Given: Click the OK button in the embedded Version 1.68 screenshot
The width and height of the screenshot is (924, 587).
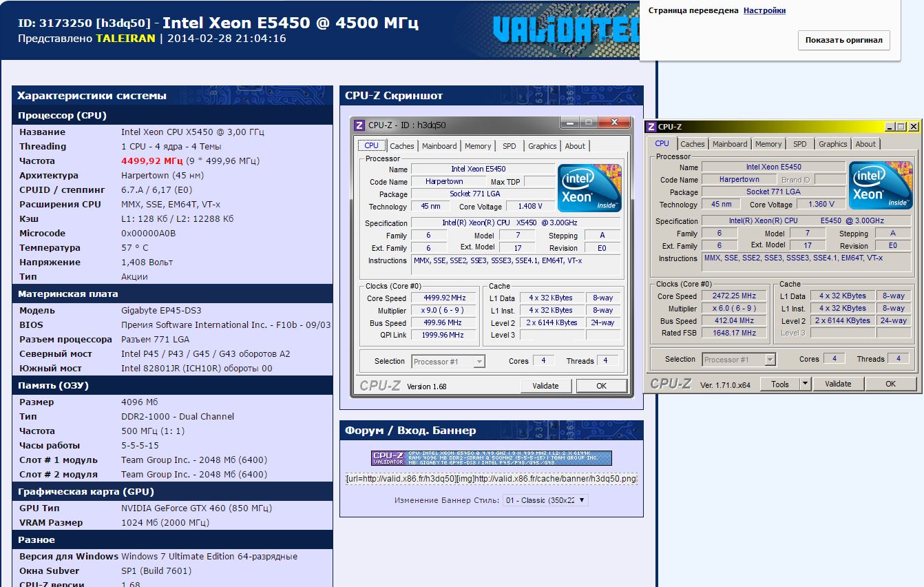Looking at the screenshot, I should [x=602, y=386].
